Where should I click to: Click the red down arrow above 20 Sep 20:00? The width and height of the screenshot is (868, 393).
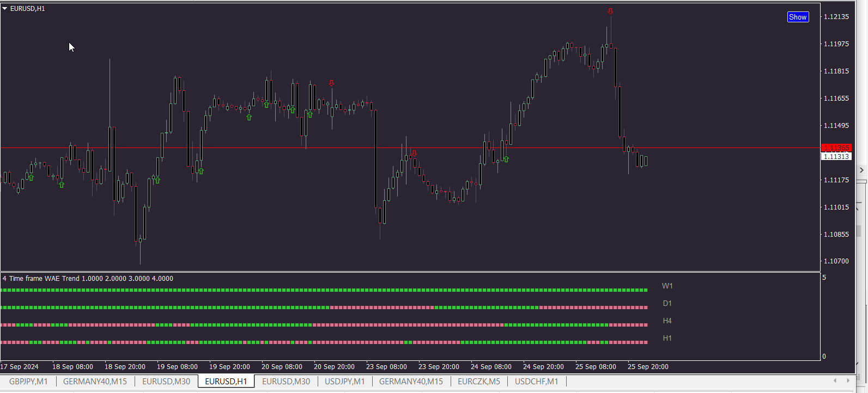(331, 83)
